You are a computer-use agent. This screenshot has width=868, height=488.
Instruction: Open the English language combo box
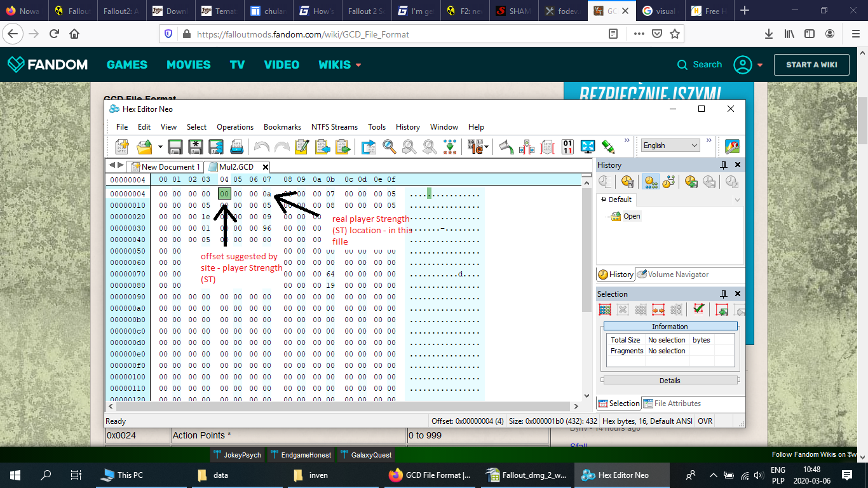pos(670,146)
